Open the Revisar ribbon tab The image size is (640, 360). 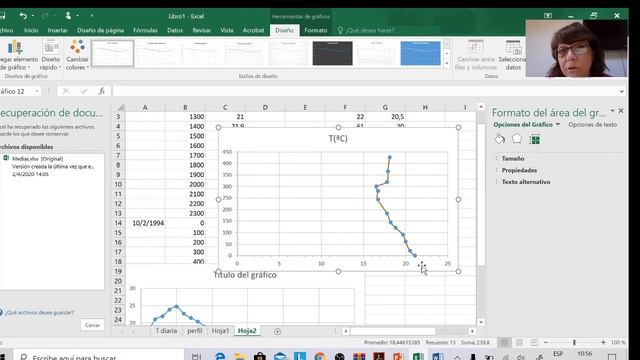(x=202, y=30)
